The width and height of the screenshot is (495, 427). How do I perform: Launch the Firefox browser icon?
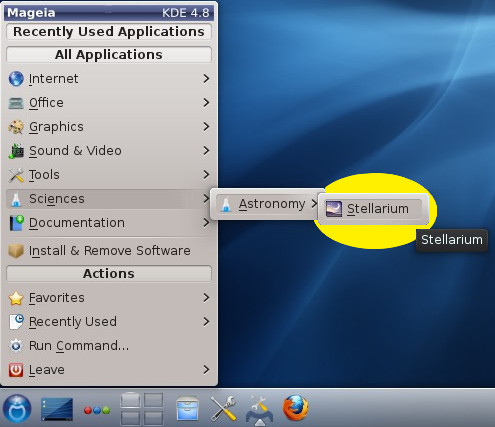click(295, 408)
